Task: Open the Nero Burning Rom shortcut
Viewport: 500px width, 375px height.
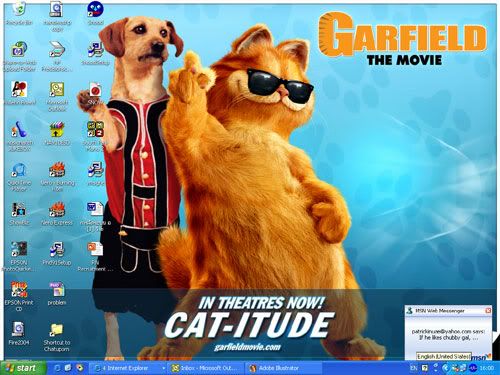Action: click(57, 169)
